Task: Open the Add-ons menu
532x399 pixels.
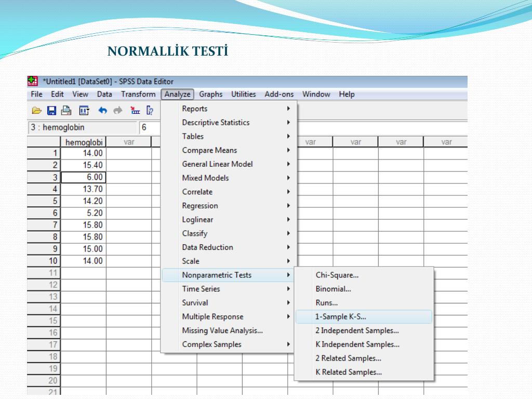Action: [x=279, y=95]
